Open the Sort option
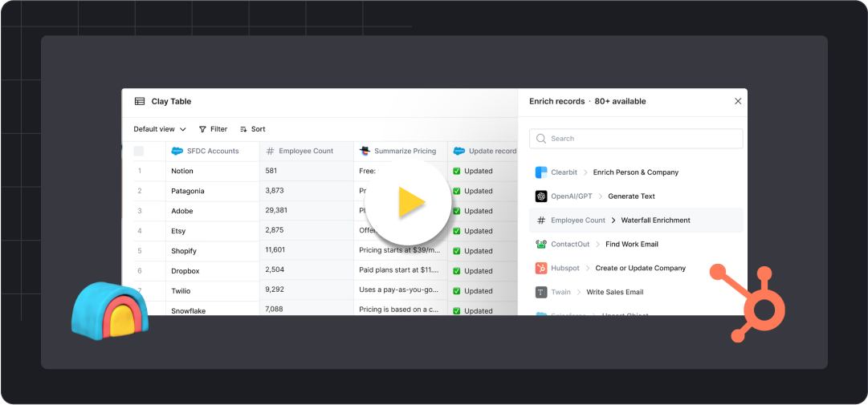The width and height of the screenshot is (868, 405). [x=252, y=129]
